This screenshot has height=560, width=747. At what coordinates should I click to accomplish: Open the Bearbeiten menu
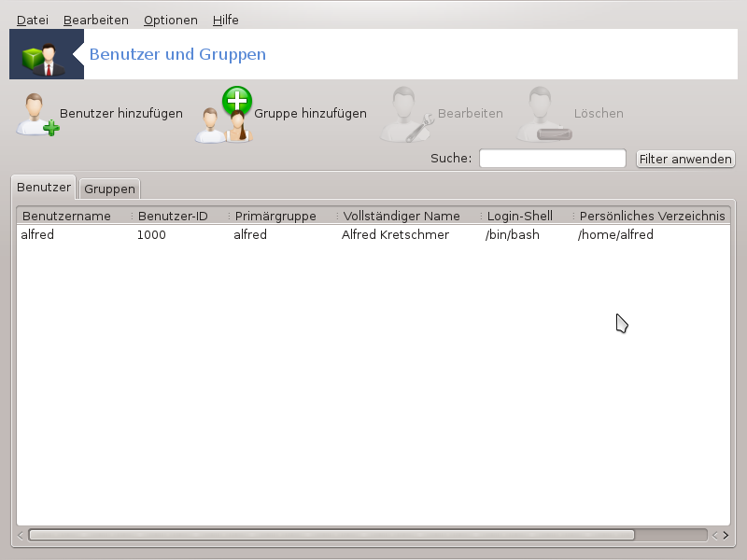tap(95, 20)
